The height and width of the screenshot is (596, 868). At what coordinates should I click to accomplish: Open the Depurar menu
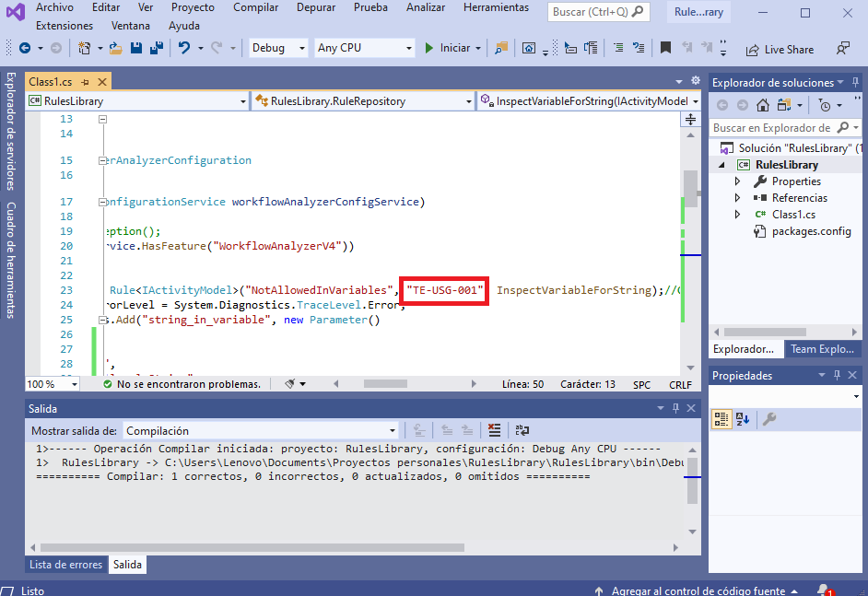click(315, 7)
